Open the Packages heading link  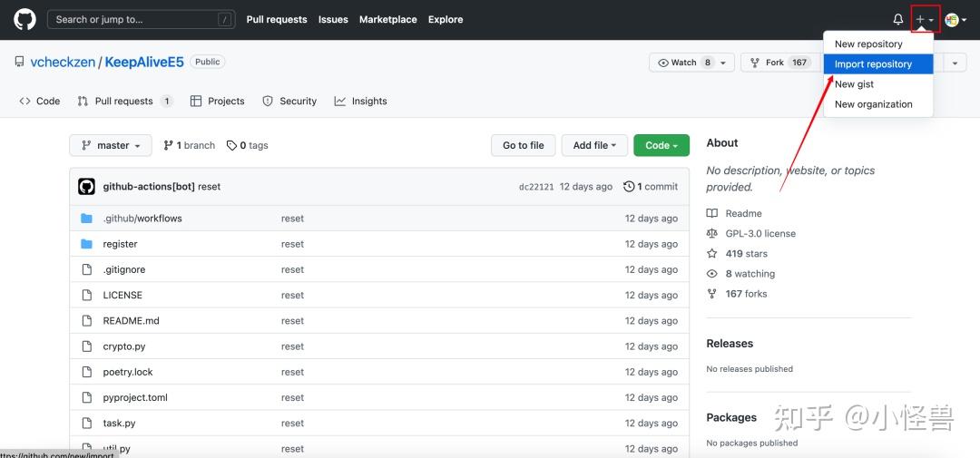coord(731,417)
